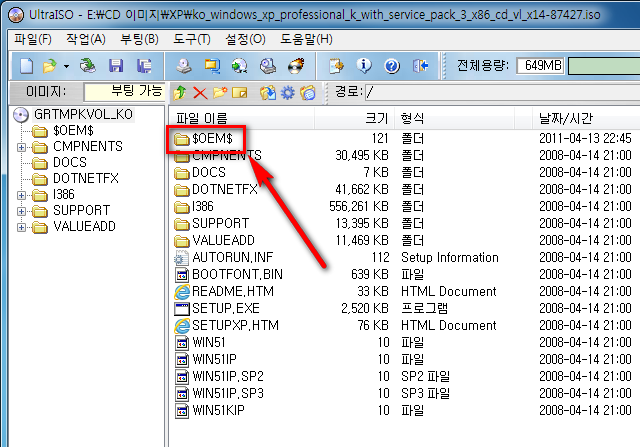Click the Make CD/DVD image drive icon
This screenshot has height=447, width=640.
click(x=184, y=66)
